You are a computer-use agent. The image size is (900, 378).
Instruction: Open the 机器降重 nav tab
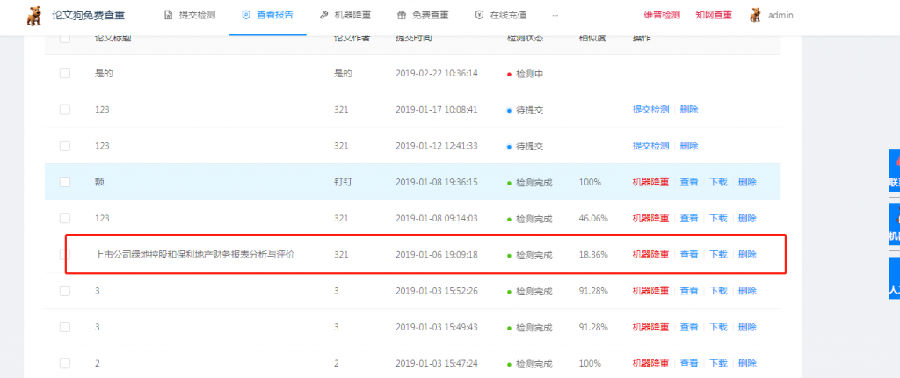(x=346, y=15)
